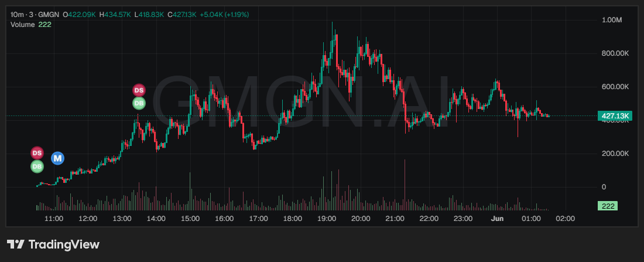This screenshot has height=262, width=644.
Task: Click the 21:00 time axis label
Action: click(x=395, y=219)
